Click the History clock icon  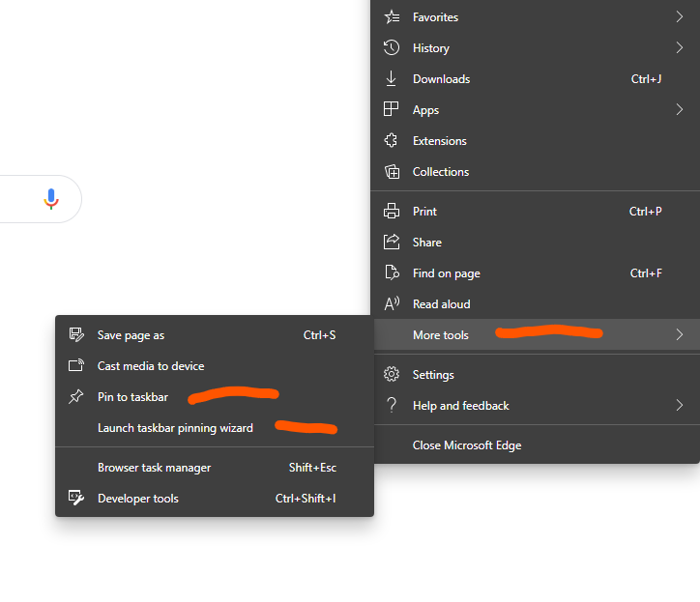click(392, 47)
